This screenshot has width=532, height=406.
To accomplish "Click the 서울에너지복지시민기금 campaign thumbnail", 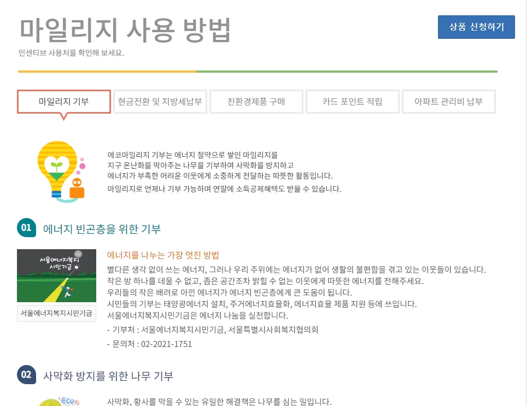I will pos(56,275).
